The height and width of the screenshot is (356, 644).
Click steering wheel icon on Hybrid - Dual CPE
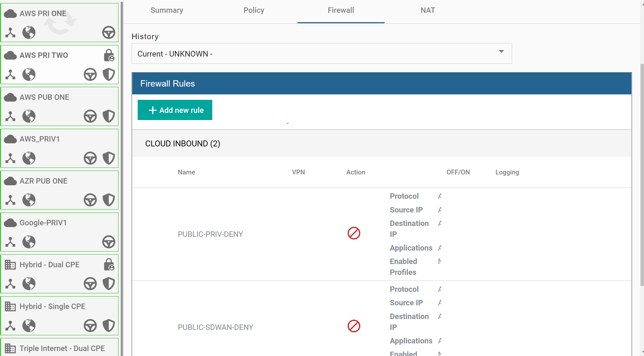coord(90,284)
